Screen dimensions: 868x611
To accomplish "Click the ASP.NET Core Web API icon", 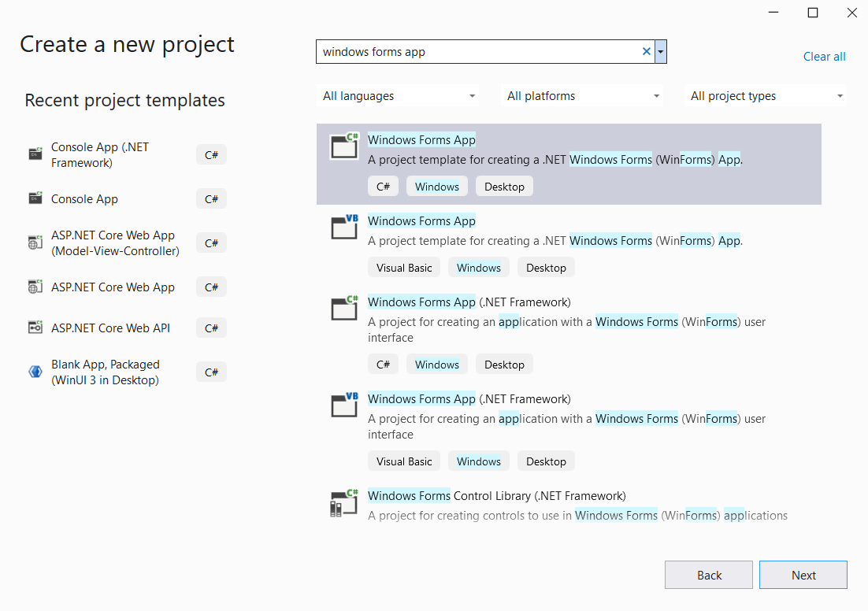I will point(35,328).
